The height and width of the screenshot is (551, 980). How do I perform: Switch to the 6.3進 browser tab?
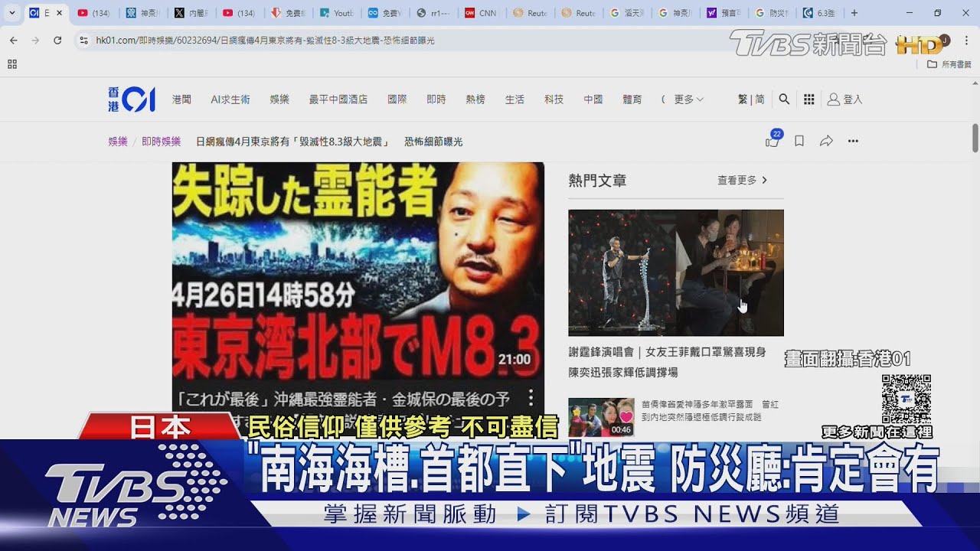pos(820,13)
